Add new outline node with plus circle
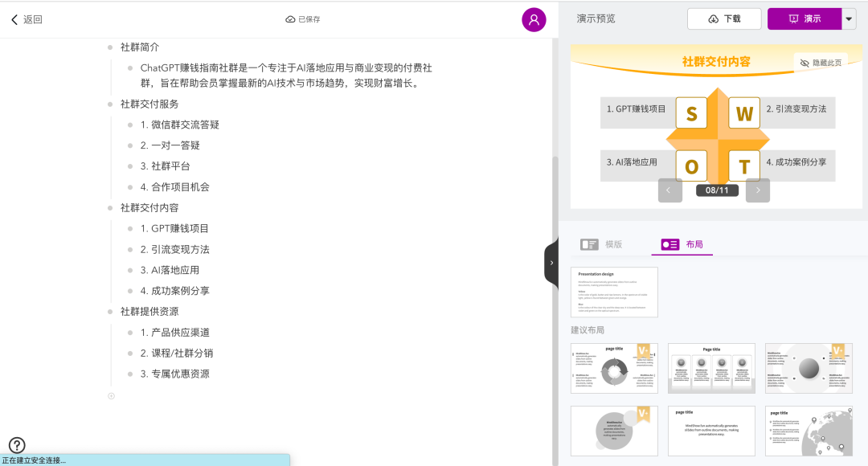 (111, 396)
